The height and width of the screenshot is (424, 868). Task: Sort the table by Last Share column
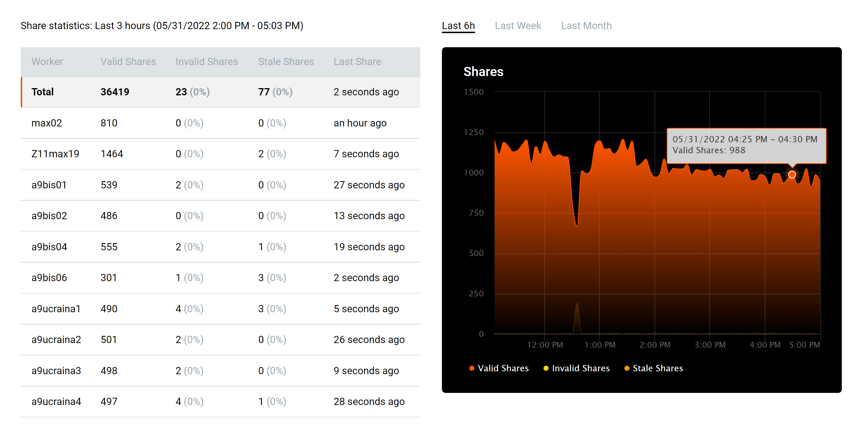click(357, 62)
